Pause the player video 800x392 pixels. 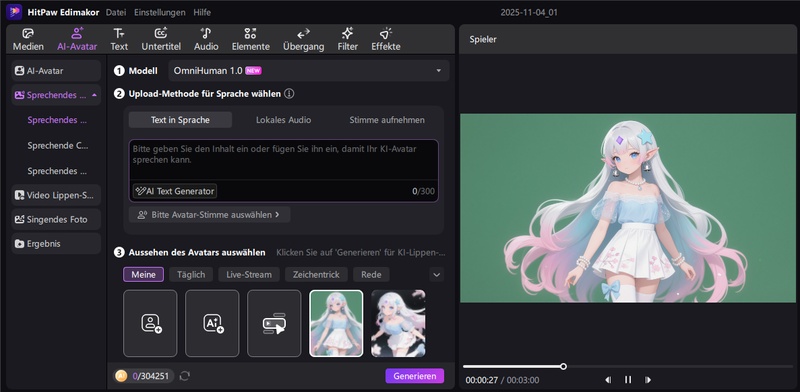point(628,380)
